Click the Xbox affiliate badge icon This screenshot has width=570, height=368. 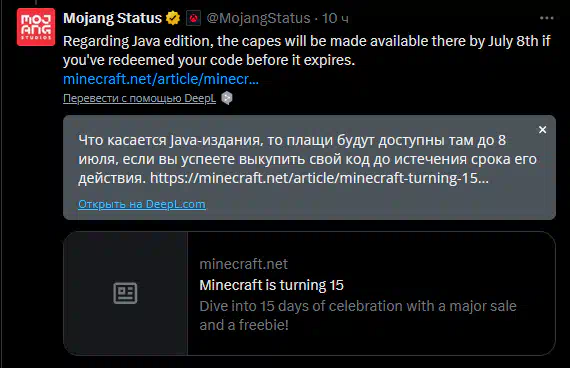[193, 18]
